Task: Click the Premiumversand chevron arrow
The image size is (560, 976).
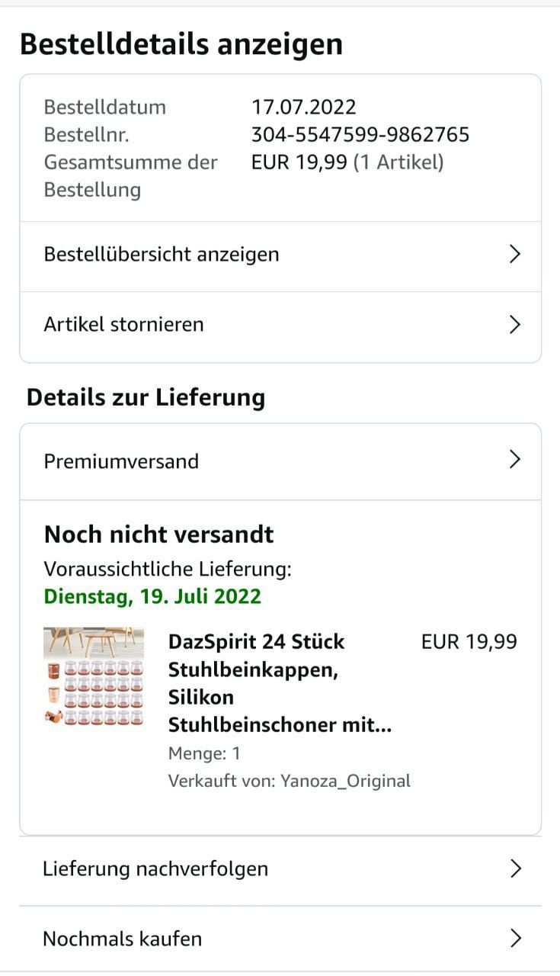Action: [x=515, y=460]
